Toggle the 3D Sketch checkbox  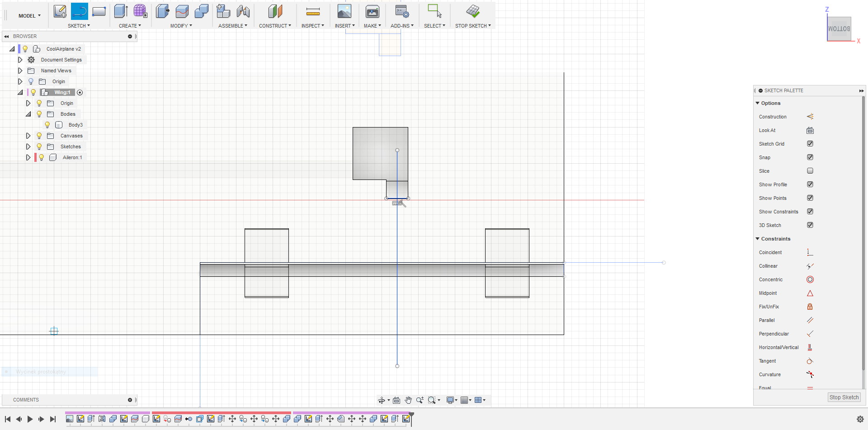pyautogui.click(x=810, y=225)
